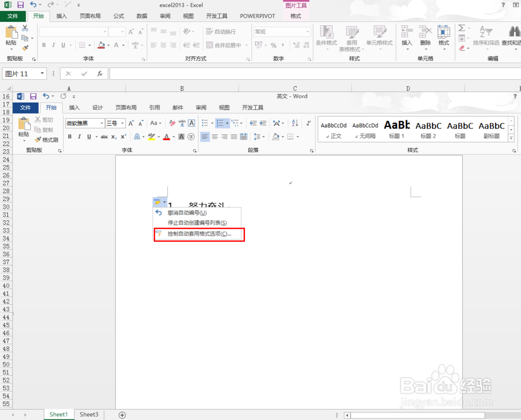Click Word's Sort A-Z icon
521x420 pixels.
click(295, 123)
